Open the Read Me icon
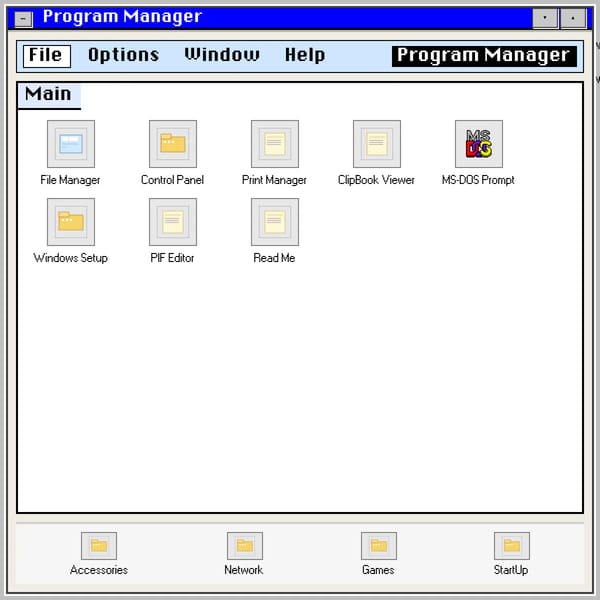The height and width of the screenshot is (600, 600). pyautogui.click(x=275, y=222)
